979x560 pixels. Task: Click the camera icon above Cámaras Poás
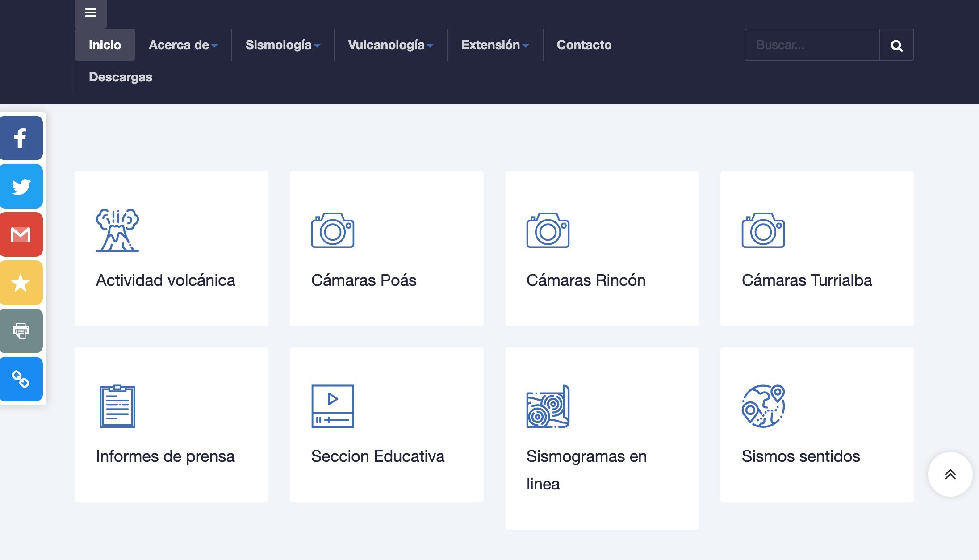tap(332, 230)
